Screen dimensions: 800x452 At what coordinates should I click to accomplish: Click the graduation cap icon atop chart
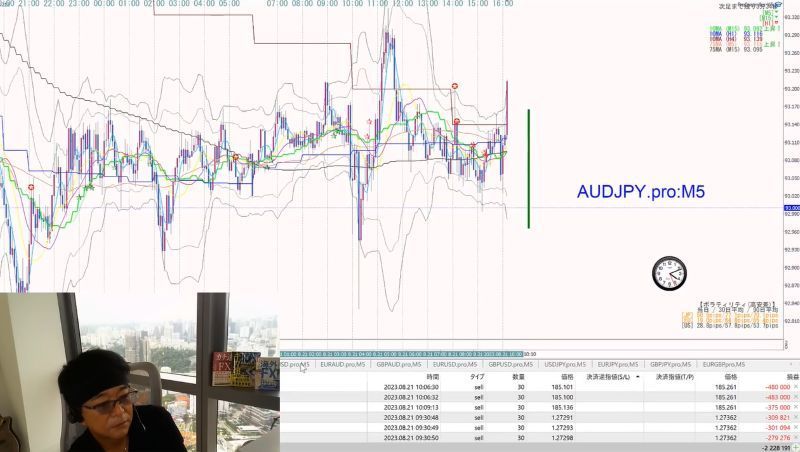pos(779,5)
